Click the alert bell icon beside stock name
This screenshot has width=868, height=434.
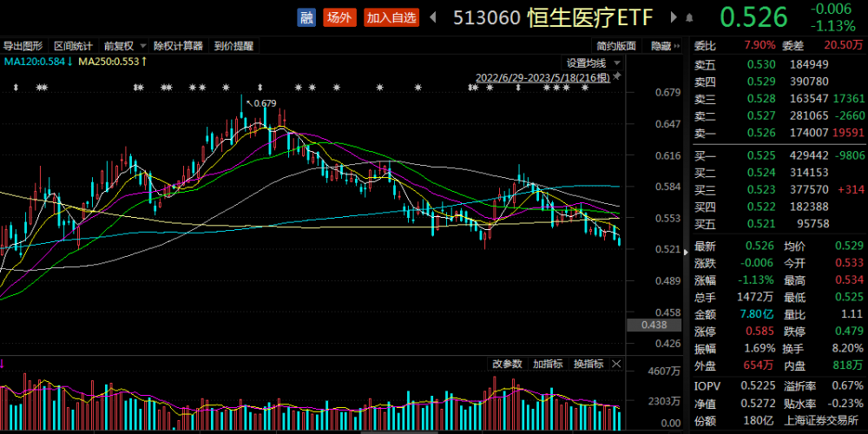(689, 17)
